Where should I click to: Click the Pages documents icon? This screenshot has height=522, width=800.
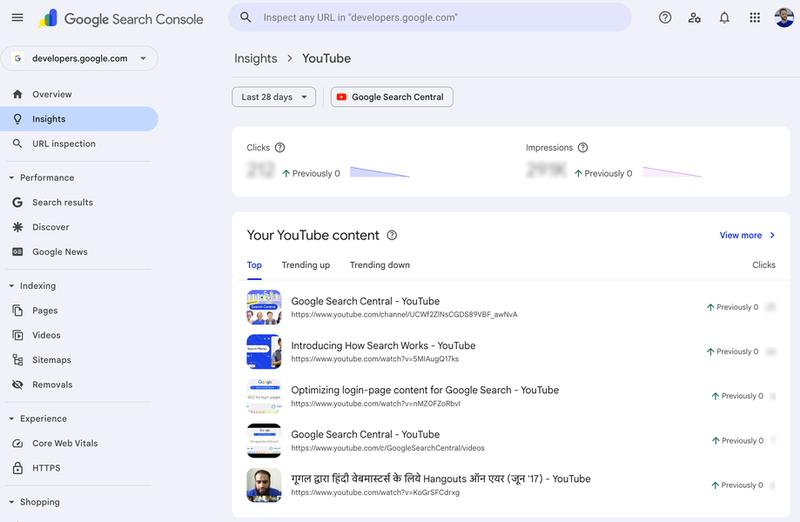pos(17,310)
